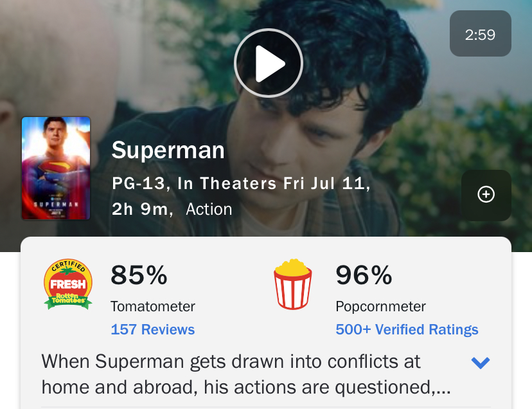Add Superman to watchlist with plus icon
Viewport: 532px width, 409px height.
pos(486,195)
